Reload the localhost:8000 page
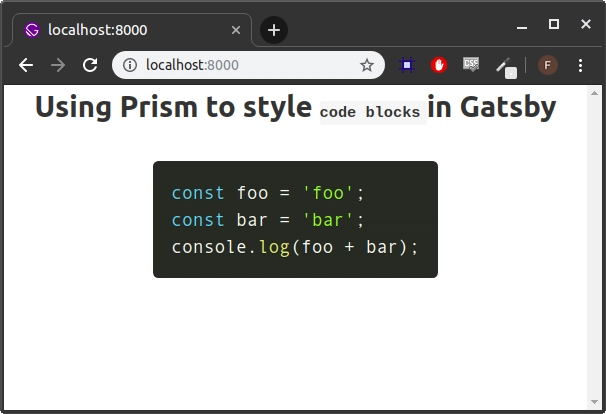Image resolution: width=606 pixels, height=414 pixels. pos(90,65)
